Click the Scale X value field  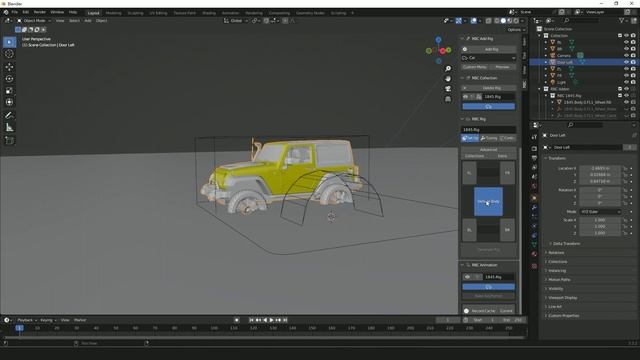click(x=600, y=220)
